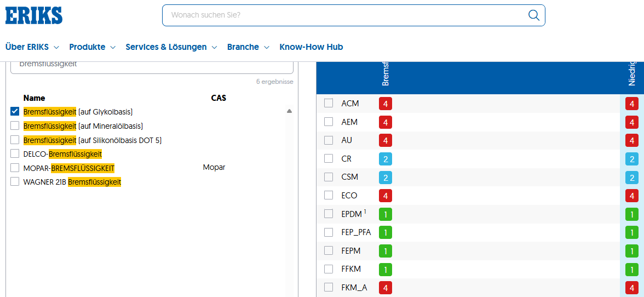Click the blue rating 2 badge for CR

(386, 159)
